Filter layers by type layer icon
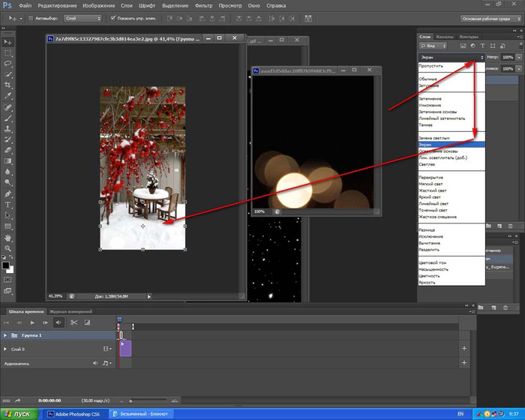525x420 pixels. (482, 46)
